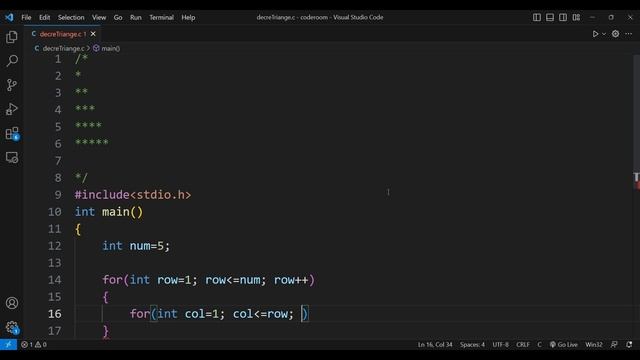Open Remote Explorer view
This screenshot has width=640, height=360.
[12, 158]
